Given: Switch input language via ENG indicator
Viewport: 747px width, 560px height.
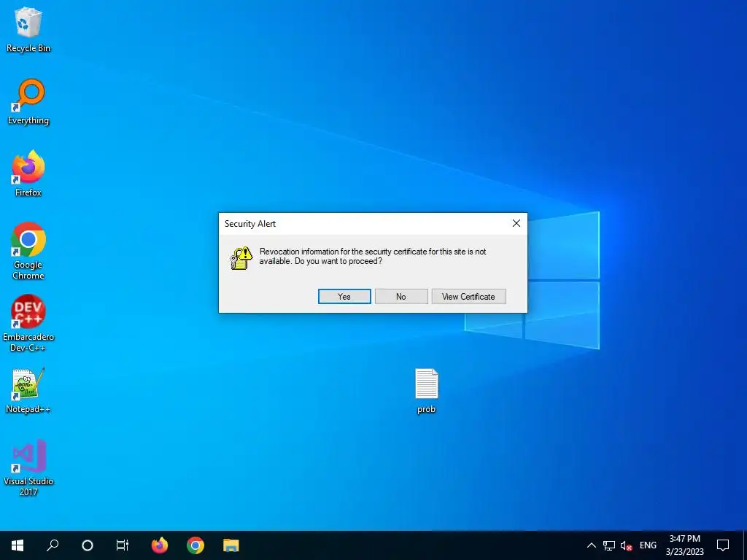Looking at the screenshot, I should click(648, 545).
